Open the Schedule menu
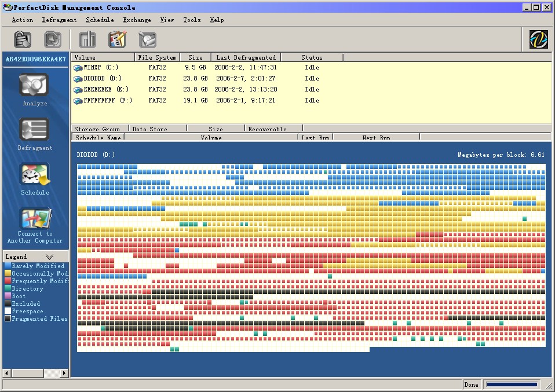 pyautogui.click(x=100, y=20)
